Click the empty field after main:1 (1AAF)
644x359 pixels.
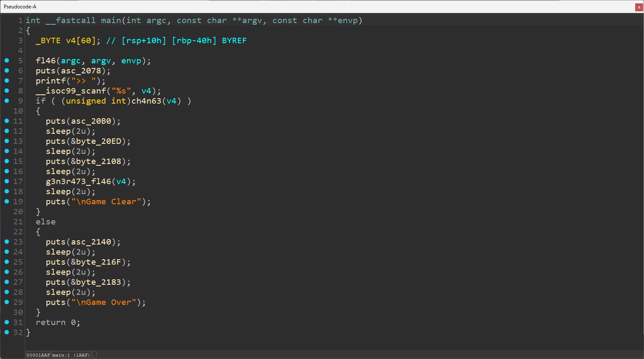click(94, 355)
